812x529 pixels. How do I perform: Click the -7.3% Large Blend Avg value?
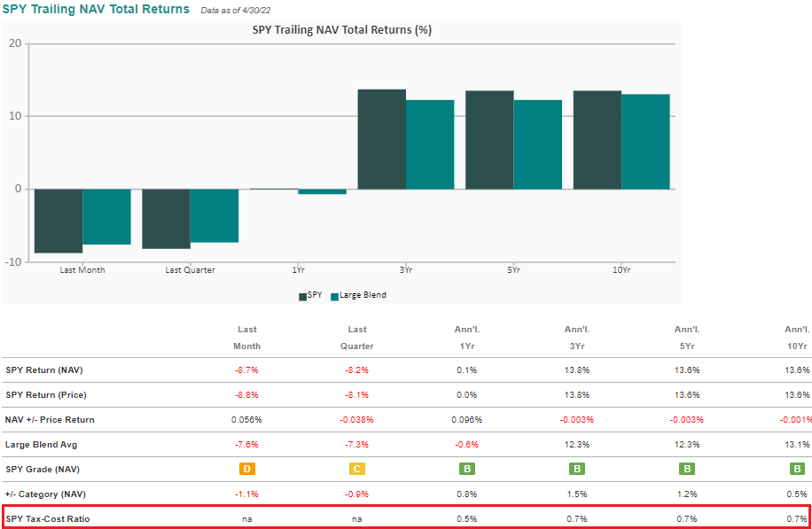(357, 445)
